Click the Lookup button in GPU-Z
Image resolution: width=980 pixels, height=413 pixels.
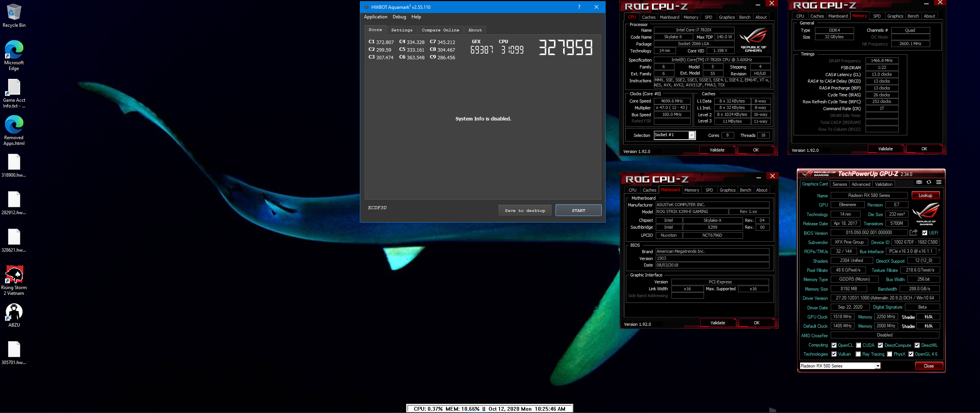click(925, 195)
